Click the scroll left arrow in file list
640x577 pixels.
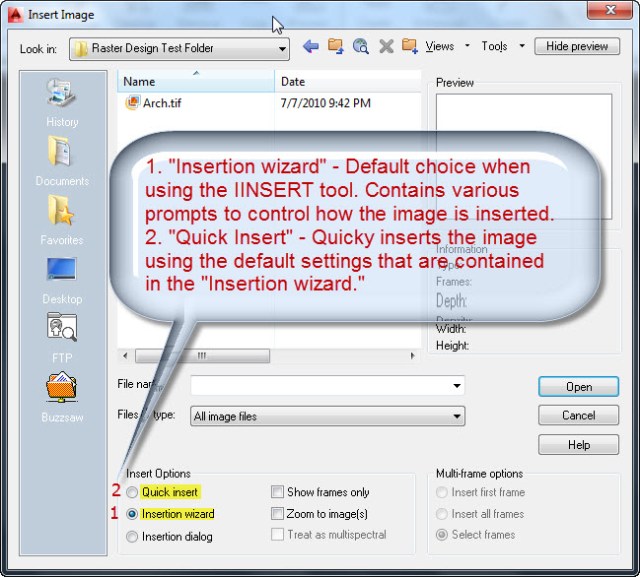coord(125,355)
